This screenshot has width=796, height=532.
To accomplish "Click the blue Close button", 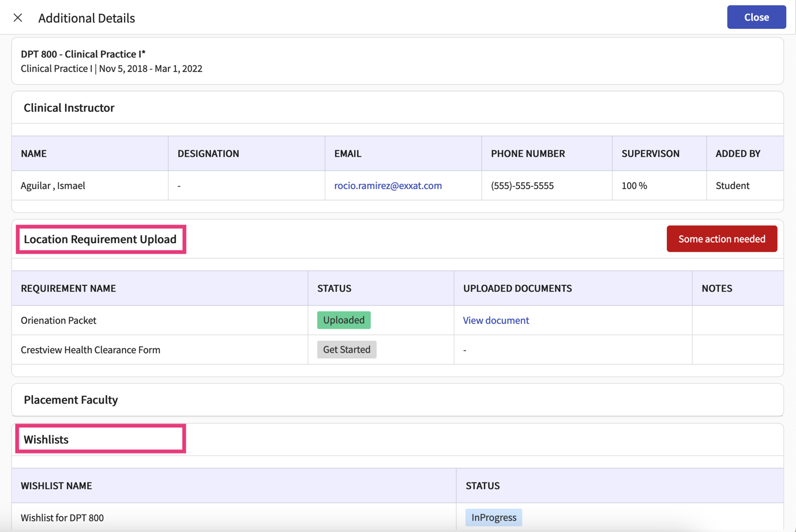I will coord(756,17).
